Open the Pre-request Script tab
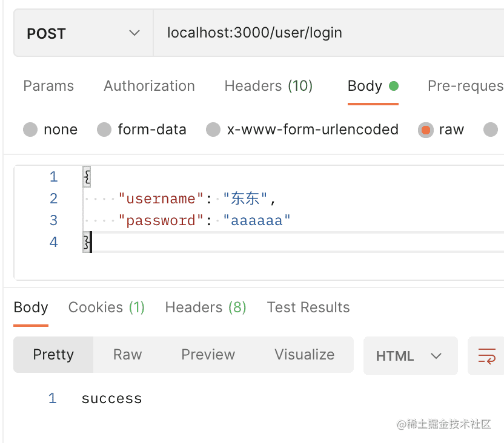Image resolution: width=504 pixels, height=443 pixels. point(465,86)
